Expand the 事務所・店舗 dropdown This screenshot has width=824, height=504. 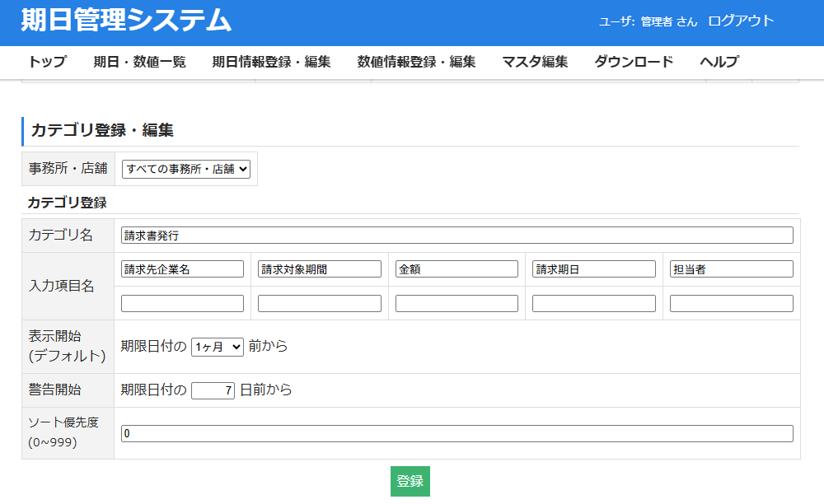click(185, 169)
